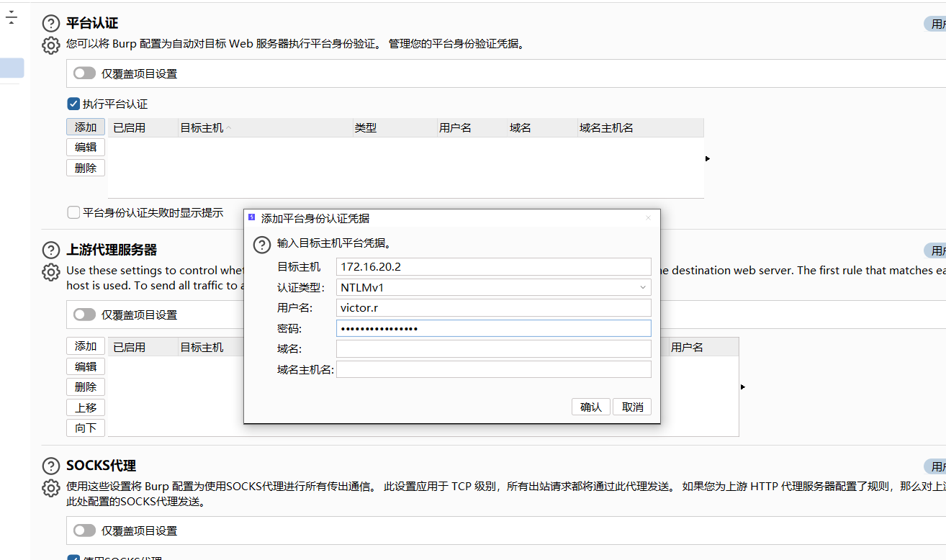Click the 确认 button in the dialog
The image size is (946, 560).
click(x=590, y=406)
